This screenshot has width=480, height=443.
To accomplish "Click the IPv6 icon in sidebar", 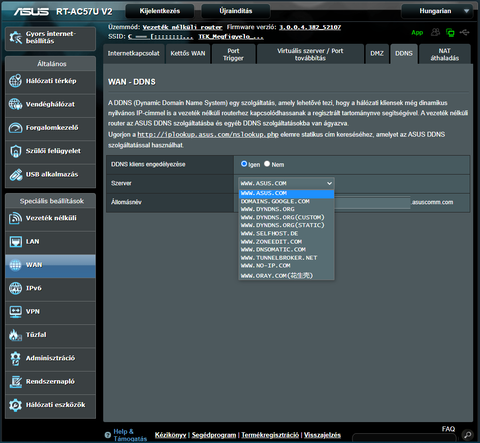I will 15,288.
